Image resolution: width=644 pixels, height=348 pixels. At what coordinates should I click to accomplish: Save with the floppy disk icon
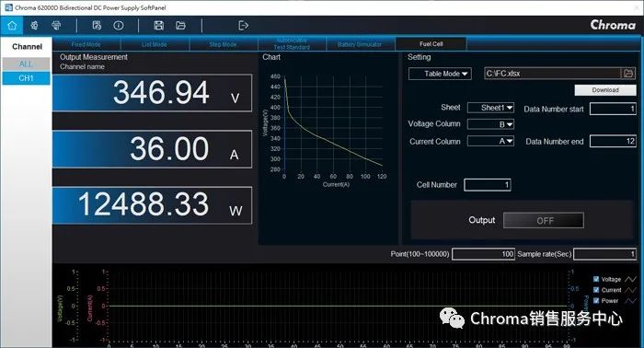[158, 26]
